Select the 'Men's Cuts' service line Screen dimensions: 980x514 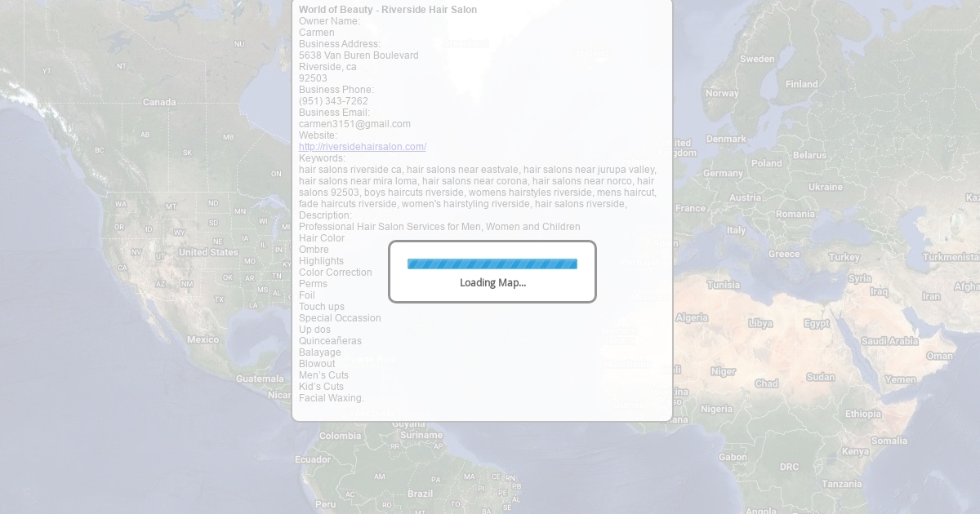point(323,375)
